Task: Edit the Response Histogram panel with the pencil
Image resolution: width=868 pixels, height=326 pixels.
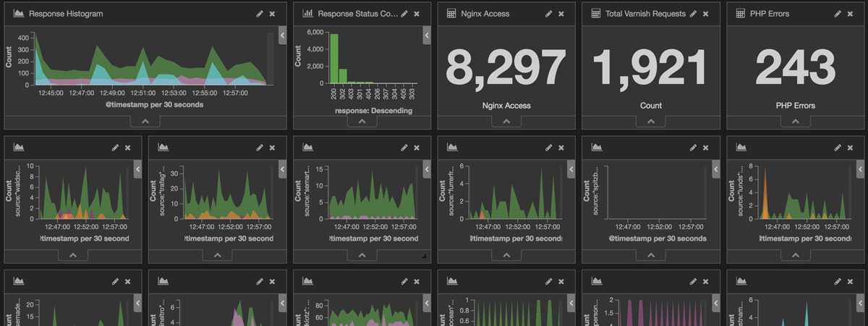Action: pos(260,14)
